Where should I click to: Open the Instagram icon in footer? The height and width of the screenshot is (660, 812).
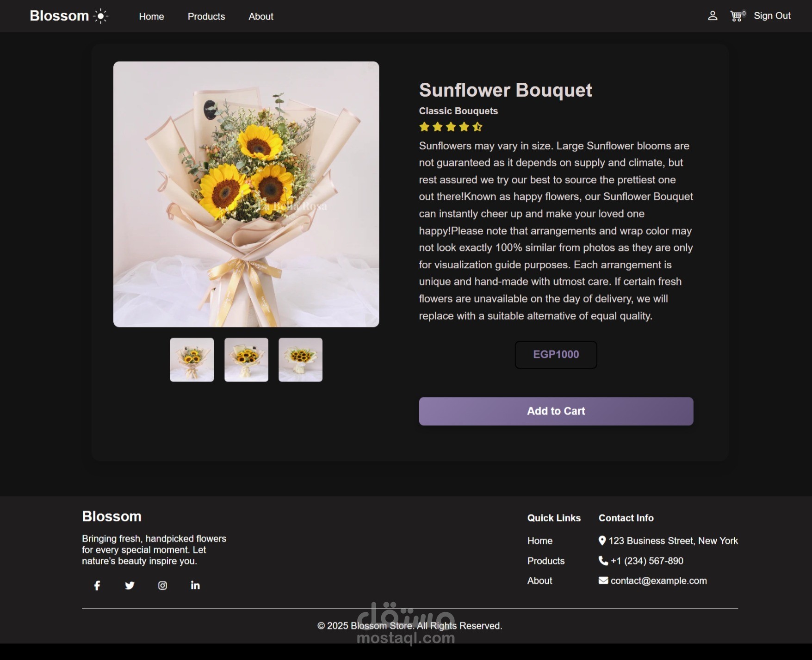pos(162,586)
